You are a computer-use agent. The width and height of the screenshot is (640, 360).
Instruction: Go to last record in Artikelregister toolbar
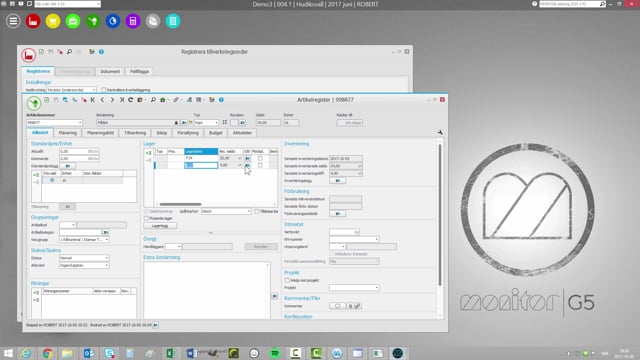point(121,100)
